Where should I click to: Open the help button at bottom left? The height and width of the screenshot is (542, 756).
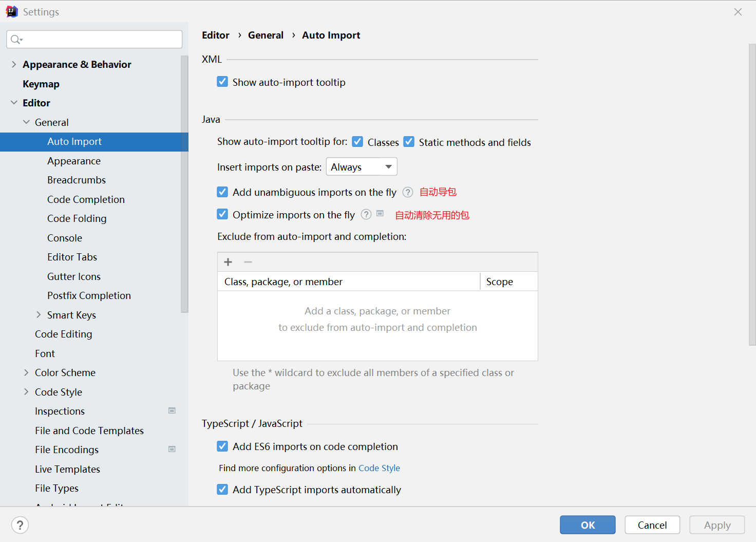[20, 525]
